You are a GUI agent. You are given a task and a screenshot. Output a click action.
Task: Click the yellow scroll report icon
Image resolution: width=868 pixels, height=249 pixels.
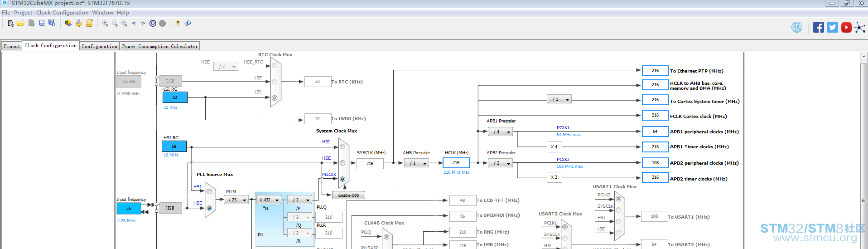tap(89, 23)
